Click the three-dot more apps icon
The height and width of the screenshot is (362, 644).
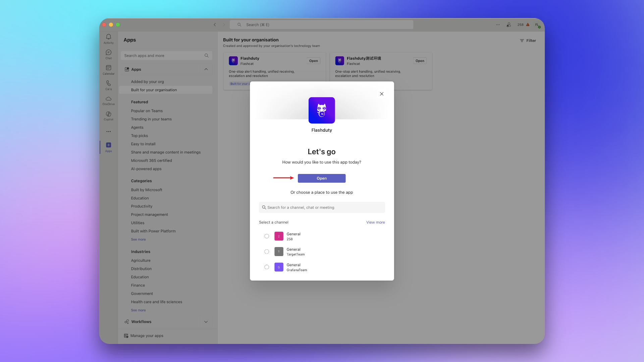click(108, 131)
